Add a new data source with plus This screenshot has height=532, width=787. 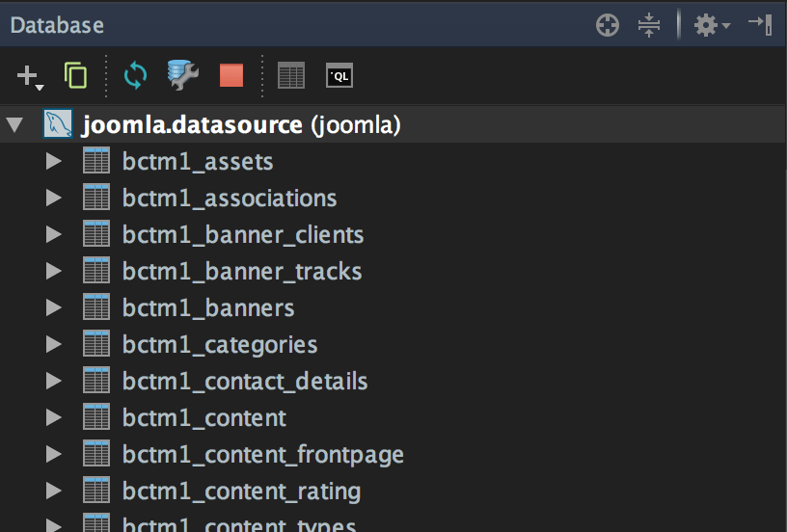tap(30, 77)
